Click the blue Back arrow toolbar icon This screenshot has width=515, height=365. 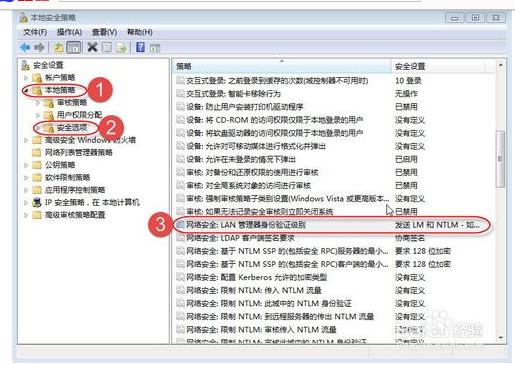[x=25, y=47]
